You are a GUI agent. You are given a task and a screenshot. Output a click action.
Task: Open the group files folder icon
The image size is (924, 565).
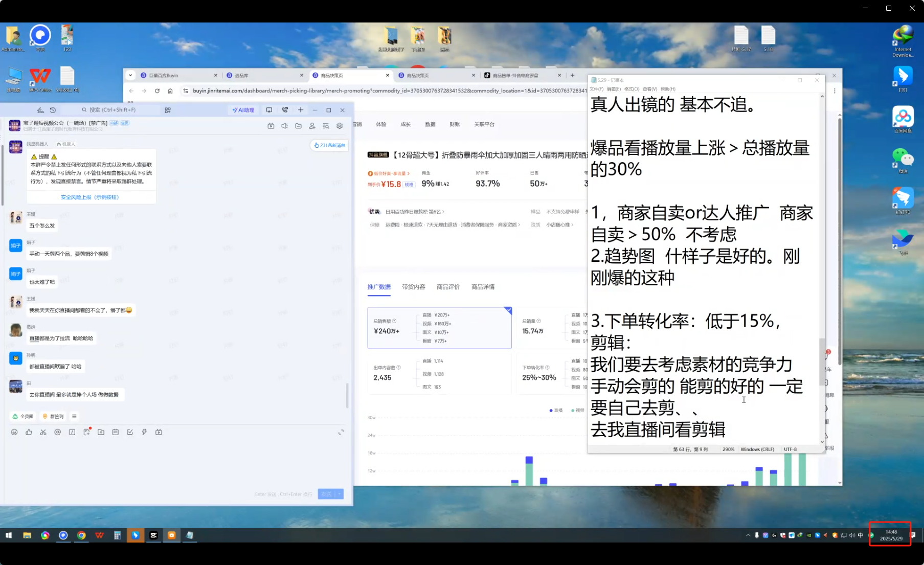click(298, 126)
